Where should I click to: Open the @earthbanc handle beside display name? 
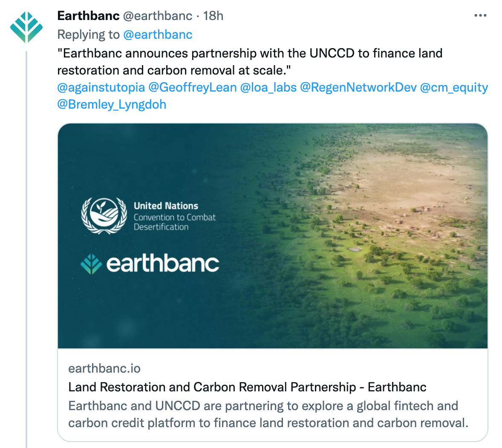tap(158, 16)
